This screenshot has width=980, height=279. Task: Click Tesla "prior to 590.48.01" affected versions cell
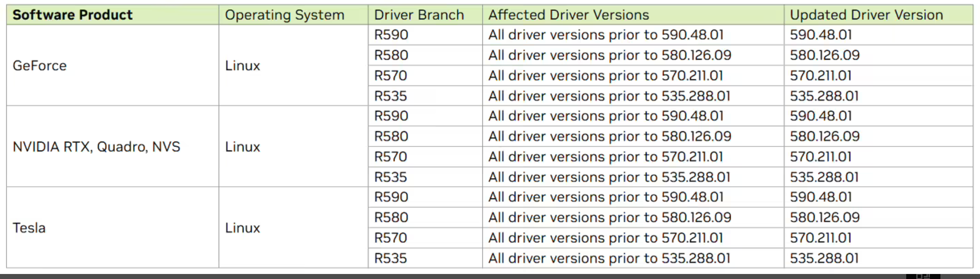(606, 197)
